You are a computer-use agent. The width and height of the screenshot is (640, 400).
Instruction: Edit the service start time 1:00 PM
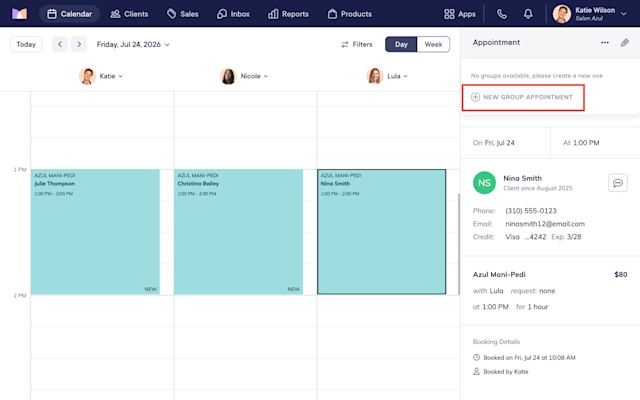[x=495, y=307]
